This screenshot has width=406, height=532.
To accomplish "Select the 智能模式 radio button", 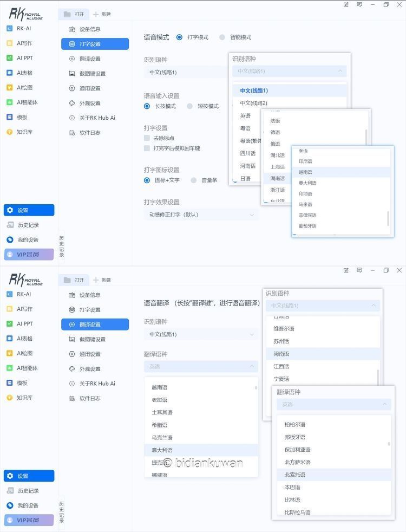I will point(222,37).
